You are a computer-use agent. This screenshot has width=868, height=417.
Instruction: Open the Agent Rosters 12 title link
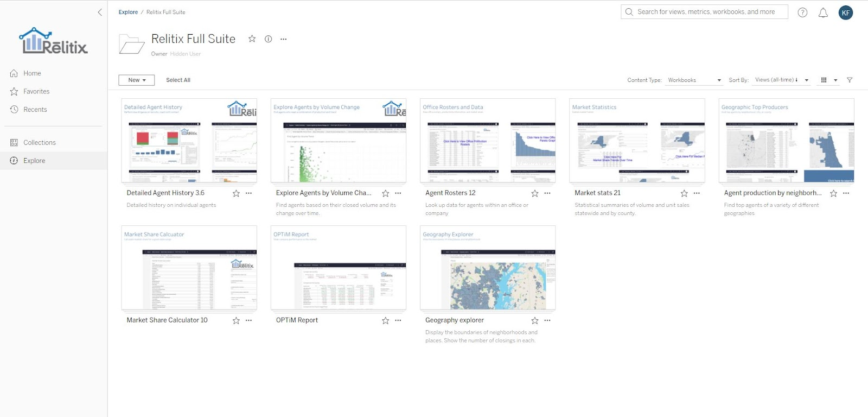pos(450,193)
